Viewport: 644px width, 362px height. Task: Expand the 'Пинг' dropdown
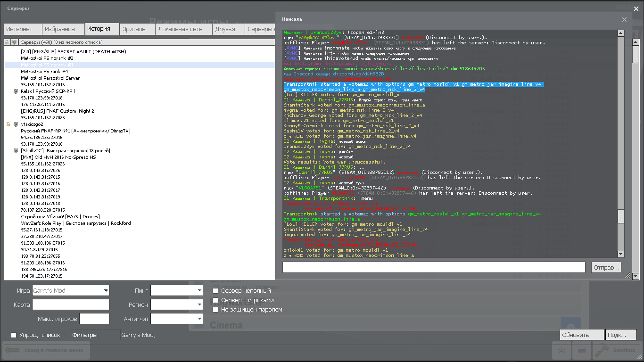pos(177,290)
